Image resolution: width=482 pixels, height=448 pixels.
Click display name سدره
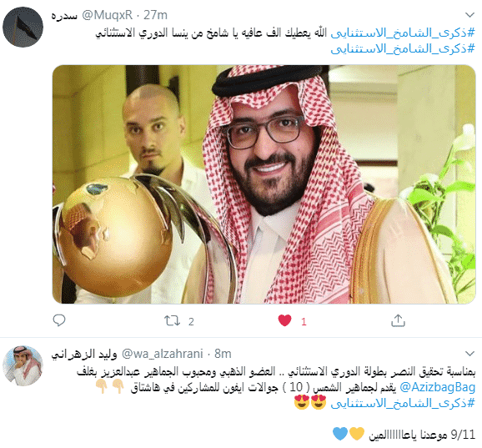pos(64,15)
